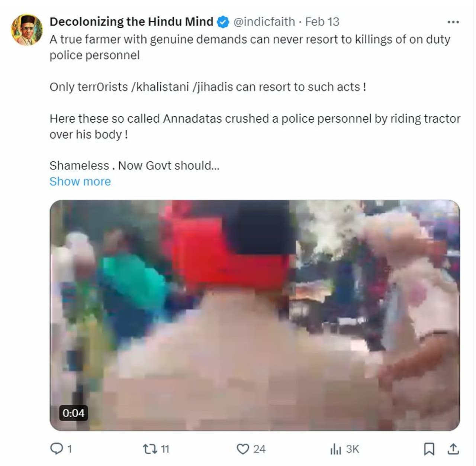This screenshot has height=466, width=476.
Task: Open the @indicfaith handle link
Action: coord(264,22)
